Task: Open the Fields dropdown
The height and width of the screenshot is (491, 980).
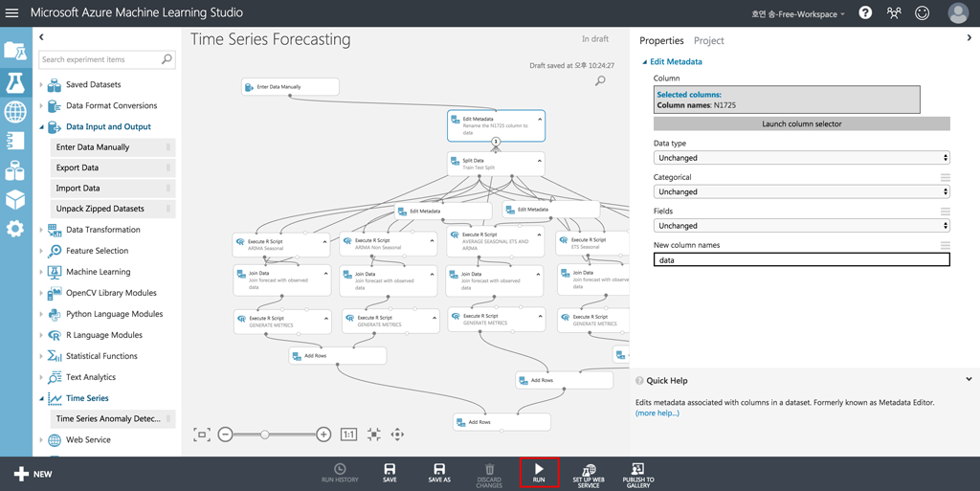Action: pyautogui.click(x=802, y=226)
